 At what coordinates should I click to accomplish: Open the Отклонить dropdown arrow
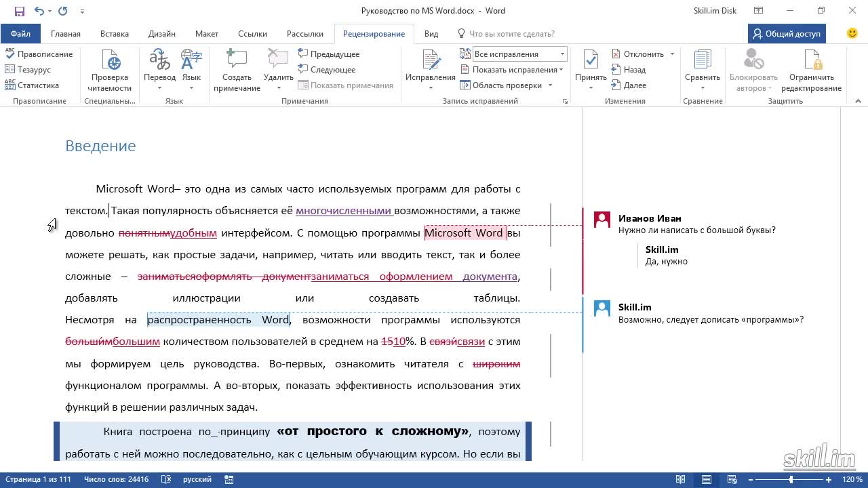pyautogui.click(x=672, y=54)
